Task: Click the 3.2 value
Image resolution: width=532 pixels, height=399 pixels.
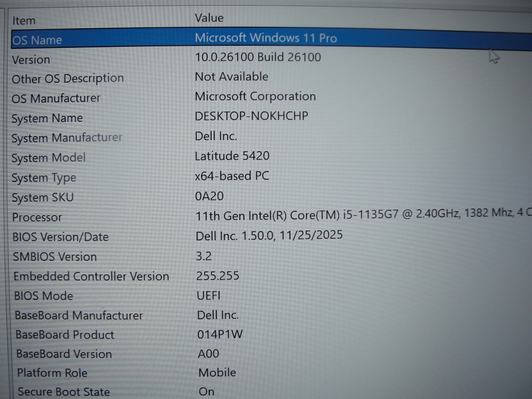Action: (204, 256)
